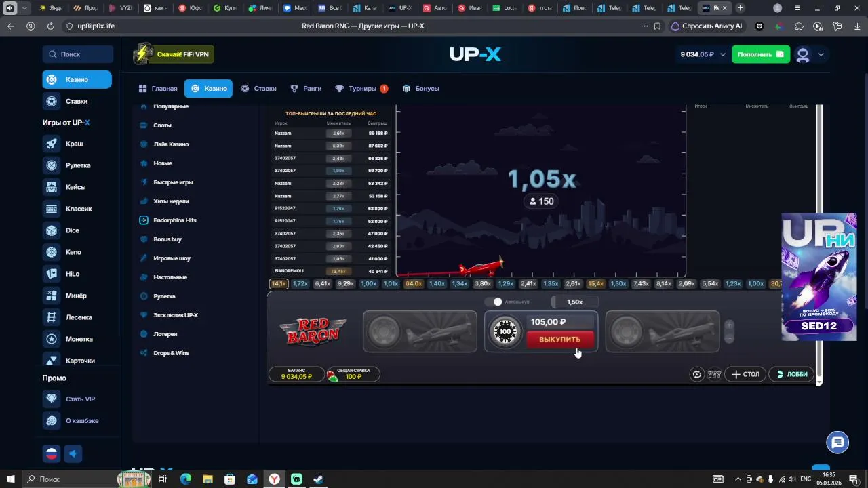Image resolution: width=868 pixels, height=488 pixels.
Task: Click the browser address bar up8ilp0x.life
Action: pyautogui.click(x=96, y=26)
